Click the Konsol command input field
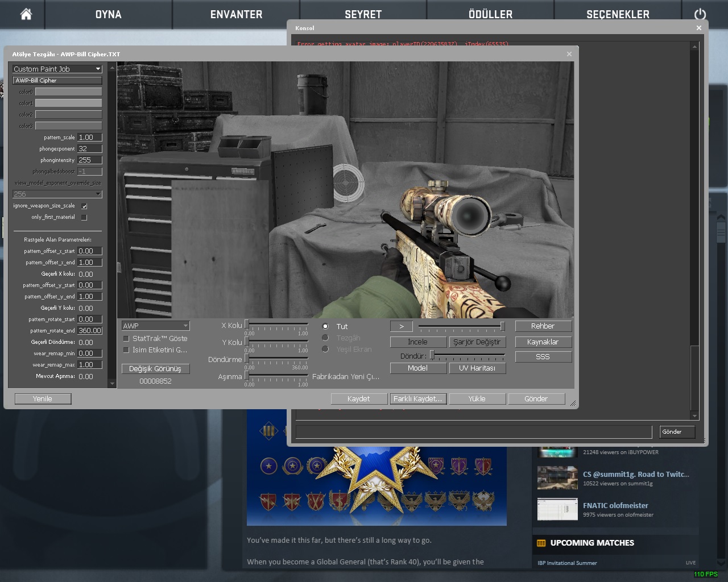 tap(474, 432)
